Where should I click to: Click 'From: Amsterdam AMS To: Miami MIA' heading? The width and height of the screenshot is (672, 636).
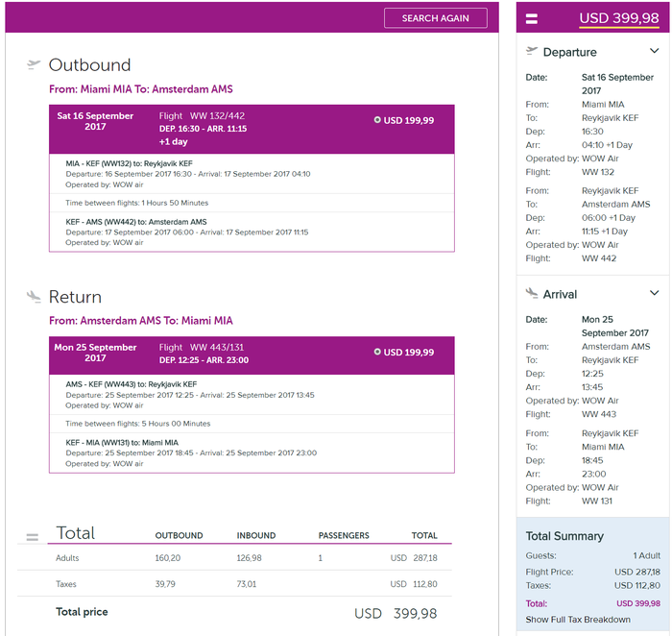click(140, 321)
